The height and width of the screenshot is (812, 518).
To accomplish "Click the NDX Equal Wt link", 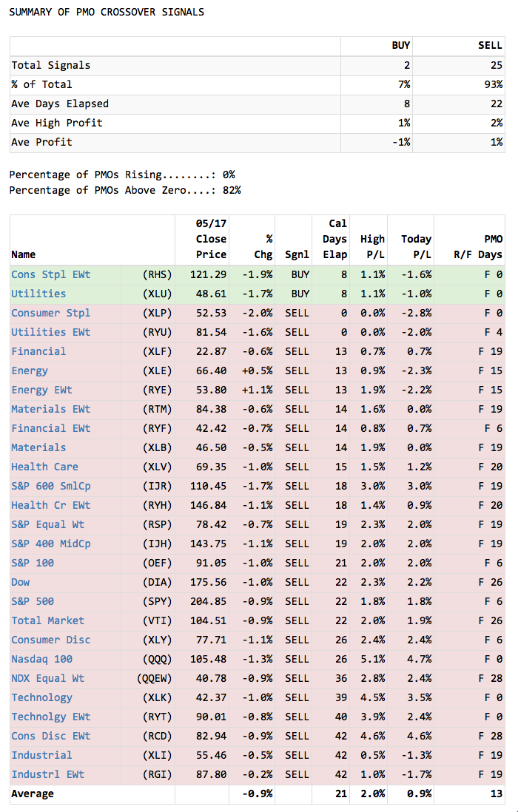I will [47, 678].
